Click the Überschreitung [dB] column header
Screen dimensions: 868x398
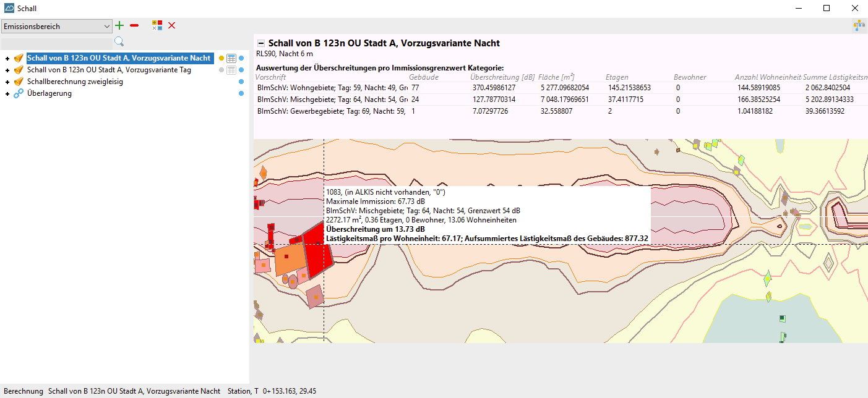(502, 77)
